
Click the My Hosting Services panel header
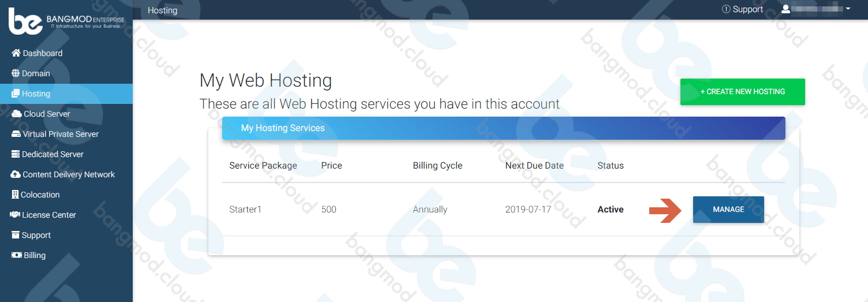pos(504,128)
